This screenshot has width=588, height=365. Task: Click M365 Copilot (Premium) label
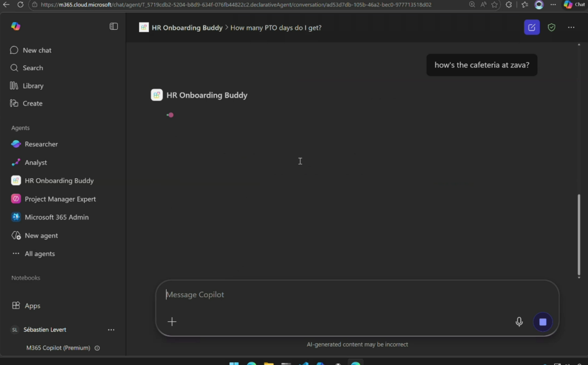pyautogui.click(x=58, y=348)
